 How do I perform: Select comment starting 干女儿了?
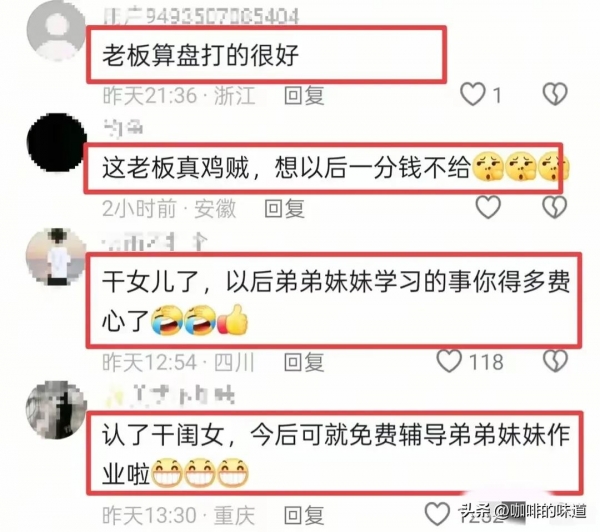point(336,301)
